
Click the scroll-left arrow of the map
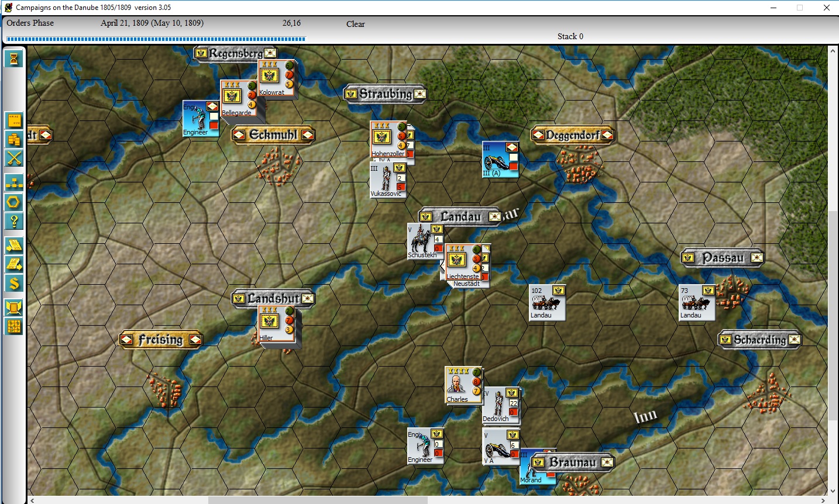pyautogui.click(x=32, y=500)
